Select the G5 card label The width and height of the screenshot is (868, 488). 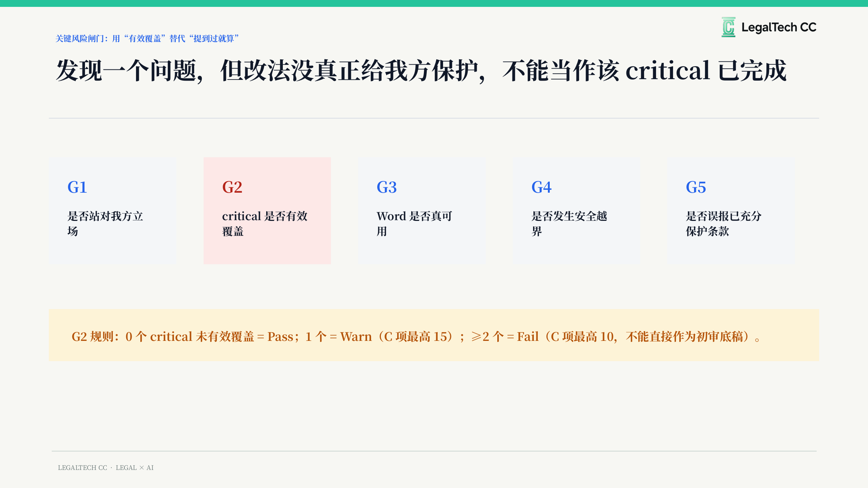pyautogui.click(x=696, y=187)
